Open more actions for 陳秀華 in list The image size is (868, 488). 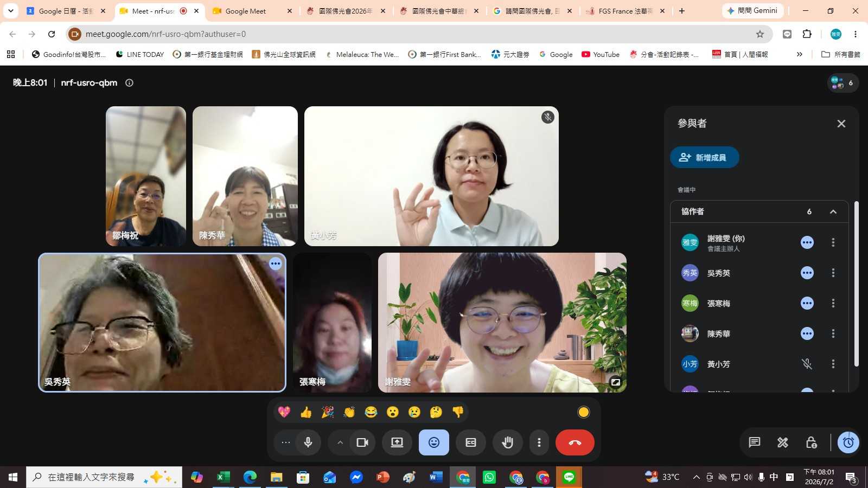click(x=833, y=333)
